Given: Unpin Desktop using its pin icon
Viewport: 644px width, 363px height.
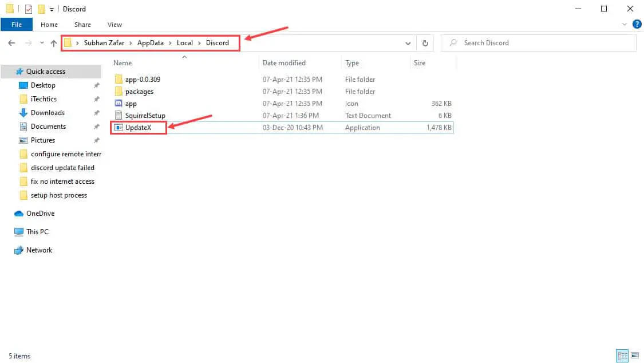Looking at the screenshot, I should point(97,85).
